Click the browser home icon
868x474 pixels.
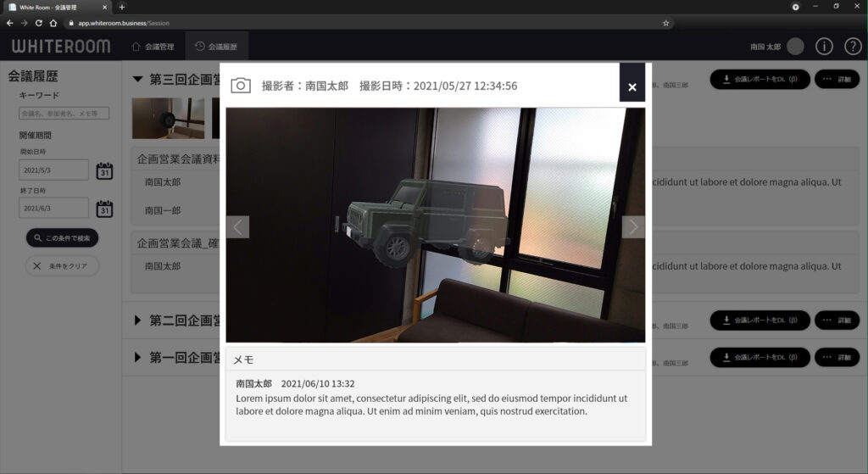click(x=53, y=23)
